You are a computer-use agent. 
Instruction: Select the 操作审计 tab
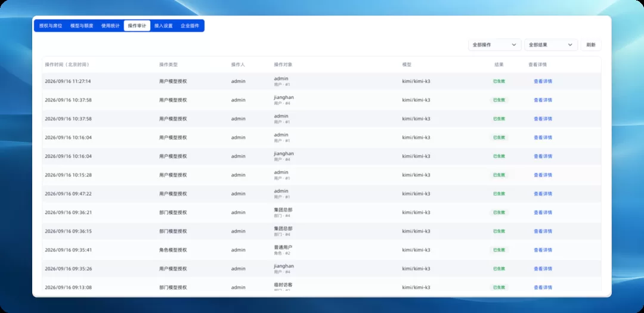point(137,26)
